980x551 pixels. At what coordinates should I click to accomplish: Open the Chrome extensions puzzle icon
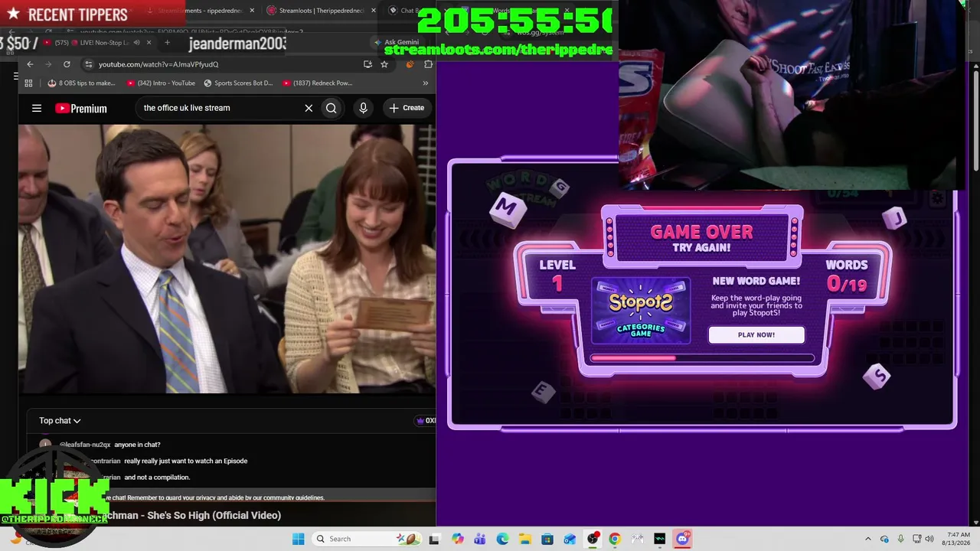[x=428, y=64]
